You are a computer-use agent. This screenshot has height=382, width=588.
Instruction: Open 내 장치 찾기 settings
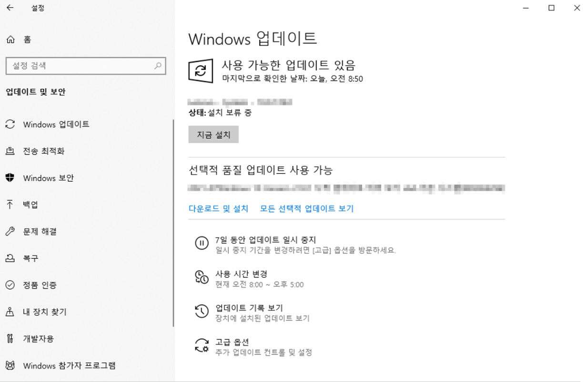pos(45,312)
